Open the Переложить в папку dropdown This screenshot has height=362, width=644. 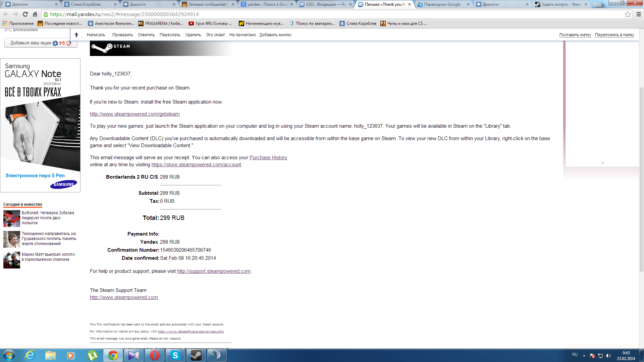pyautogui.click(x=614, y=35)
